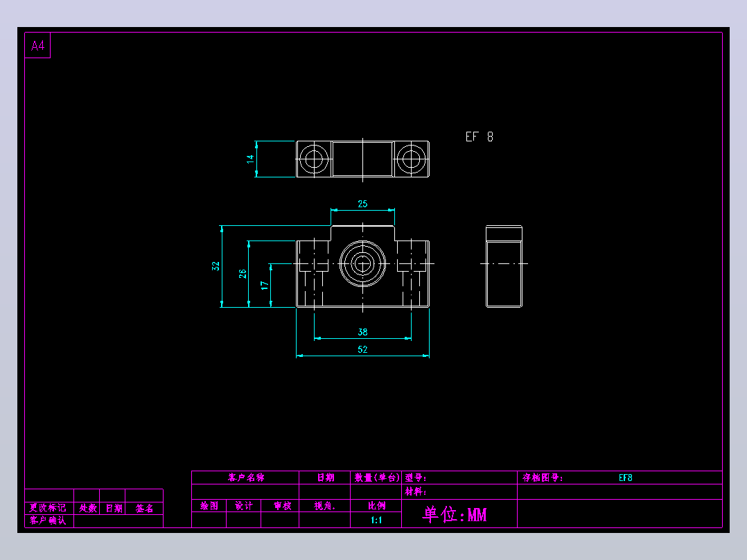
Task: Select the 'EF 8' part name text
Action: pos(480,137)
